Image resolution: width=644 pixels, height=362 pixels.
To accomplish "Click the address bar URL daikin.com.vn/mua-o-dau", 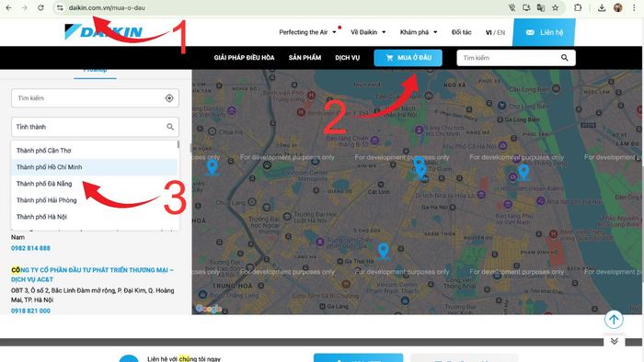I will click(x=107, y=7).
